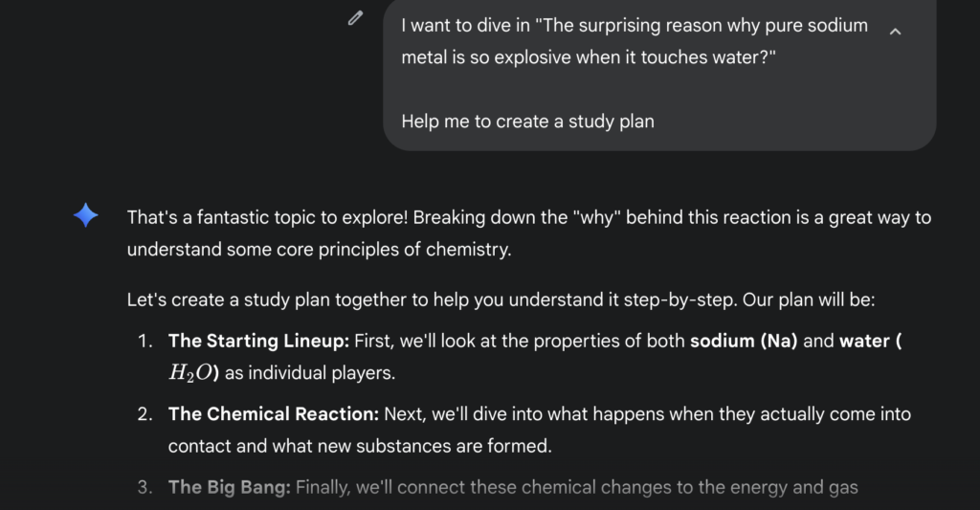This screenshot has height=510, width=980.
Task: Select the "Help me to create a study plan" line
Action: point(527,122)
